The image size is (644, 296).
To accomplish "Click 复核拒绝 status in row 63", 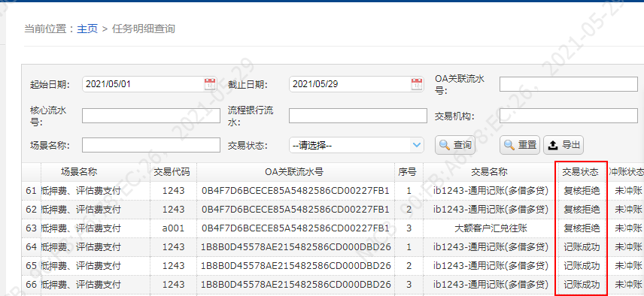I will pyautogui.click(x=581, y=228).
